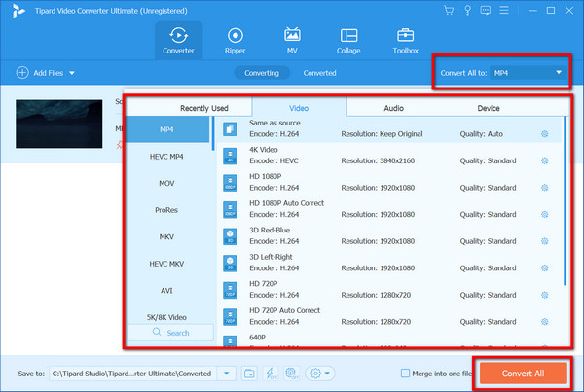The height and width of the screenshot is (392, 584).
Task: Choose the 640P preset row
Action: [x=388, y=339]
